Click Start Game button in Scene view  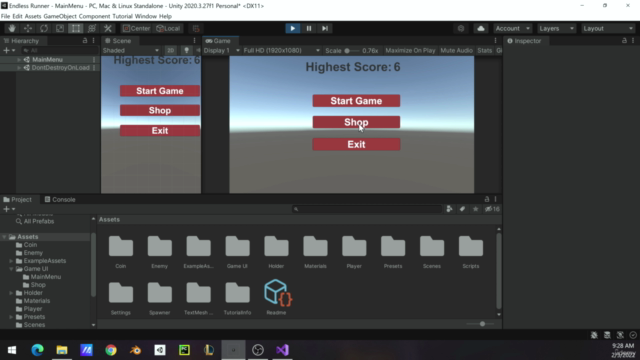click(160, 91)
